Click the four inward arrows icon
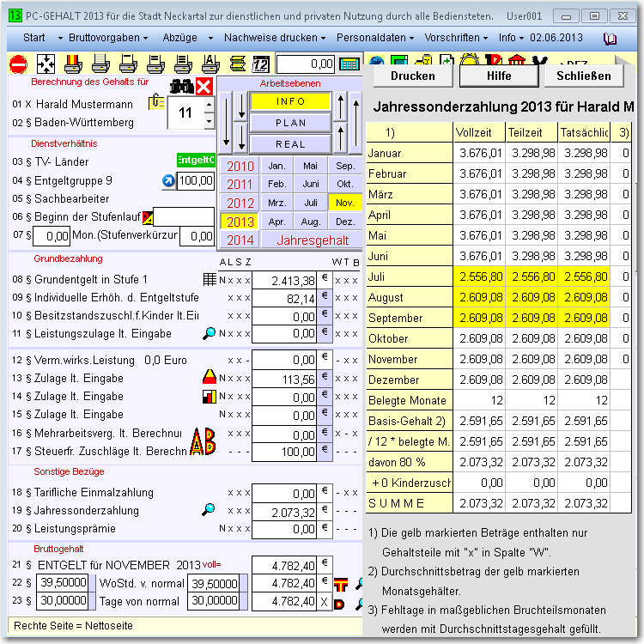This screenshot has width=644, height=644. coord(46,64)
